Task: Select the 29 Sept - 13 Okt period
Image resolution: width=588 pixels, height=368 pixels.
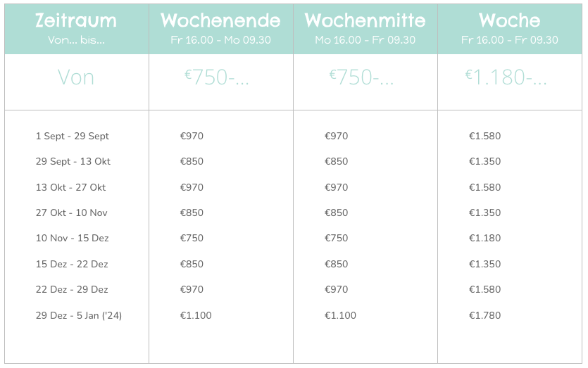Action: [x=73, y=162]
